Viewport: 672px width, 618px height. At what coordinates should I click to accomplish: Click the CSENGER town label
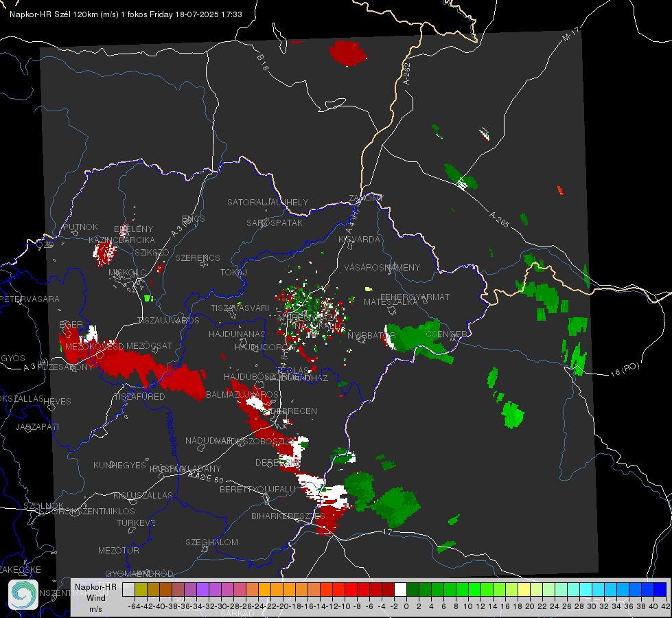tap(446, 334)
